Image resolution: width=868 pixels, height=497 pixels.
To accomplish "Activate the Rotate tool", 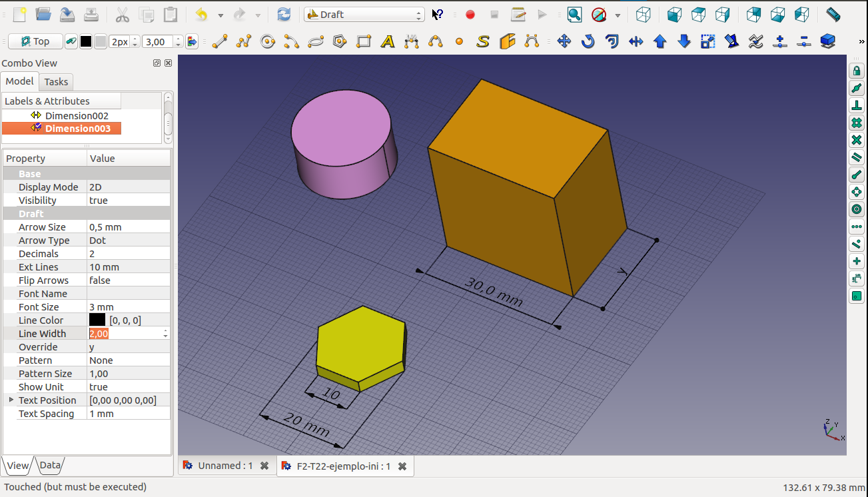I will (x=588, y=42).
